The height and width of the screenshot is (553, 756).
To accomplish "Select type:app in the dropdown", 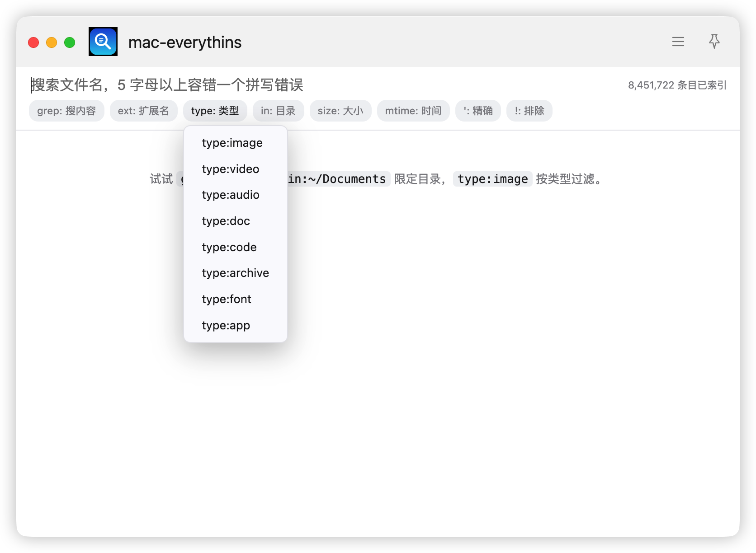I will (x=236, y=325).
